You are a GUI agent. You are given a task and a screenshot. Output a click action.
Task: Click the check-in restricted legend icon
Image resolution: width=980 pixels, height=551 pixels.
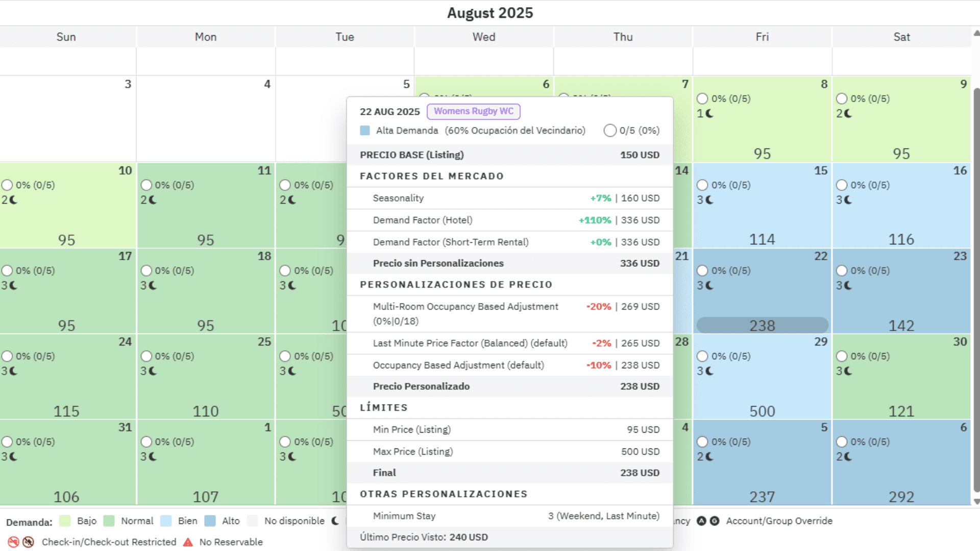[x=13, y=542]
